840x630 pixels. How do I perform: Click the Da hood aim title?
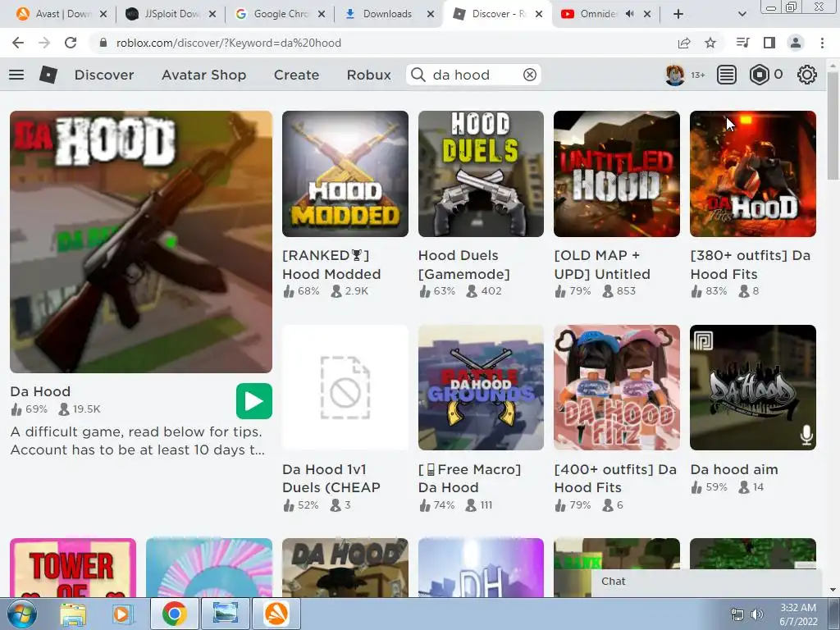(734, 469)
